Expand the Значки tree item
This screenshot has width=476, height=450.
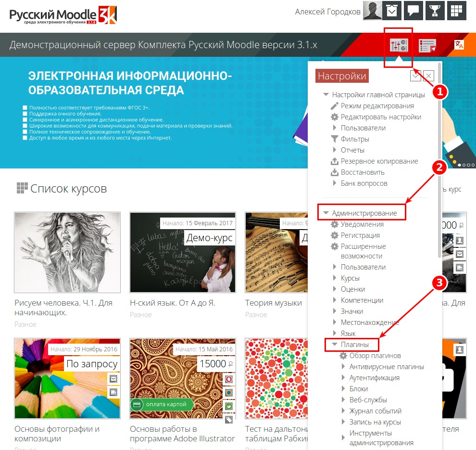[335, 311]
